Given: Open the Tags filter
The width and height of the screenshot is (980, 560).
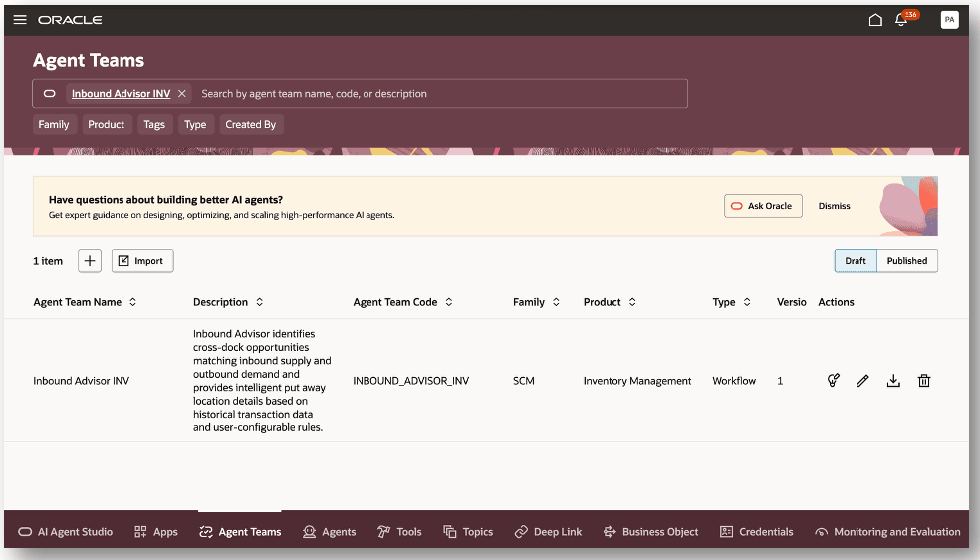Looking at the screenshot, I should [154, 124].
